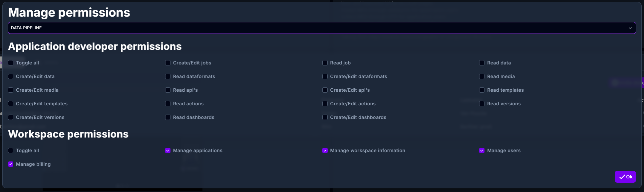Enable Read actions permission

(168, 104)
